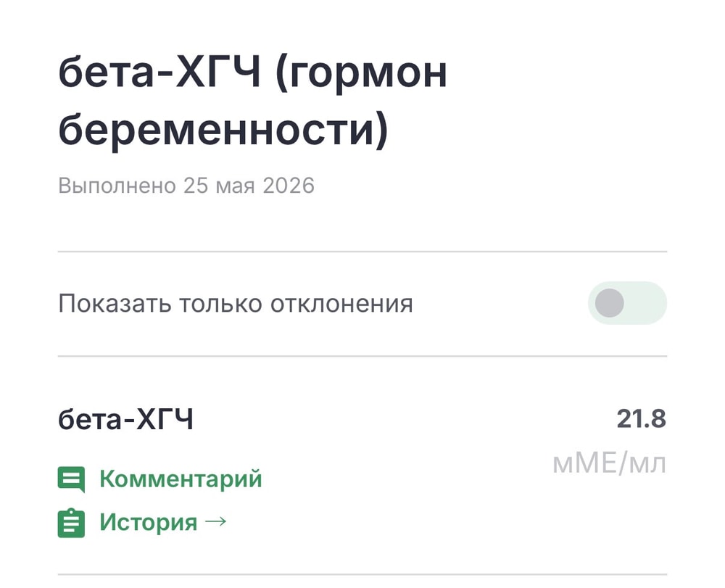Click the word беременности) in the heading
This screenshot has width=725, height=588.
pos(223,130)
